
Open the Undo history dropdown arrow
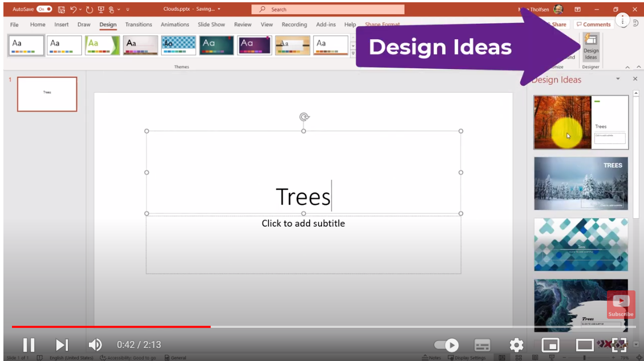coord(80,9)
